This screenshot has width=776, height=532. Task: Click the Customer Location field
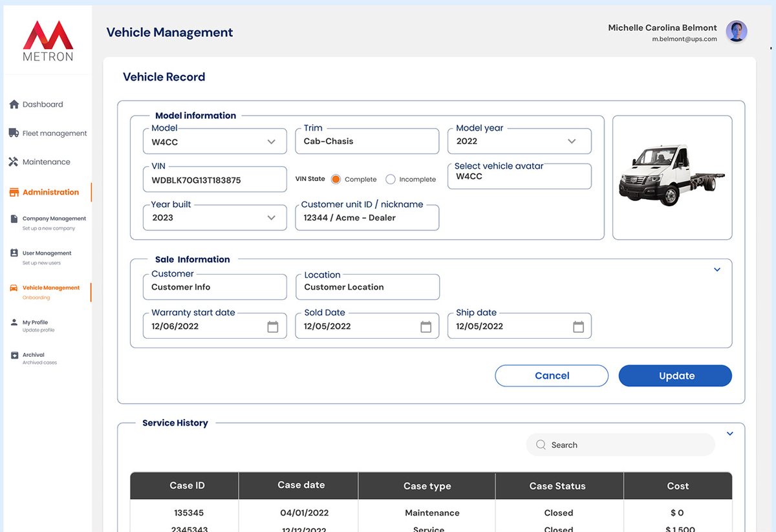[367, 287]
